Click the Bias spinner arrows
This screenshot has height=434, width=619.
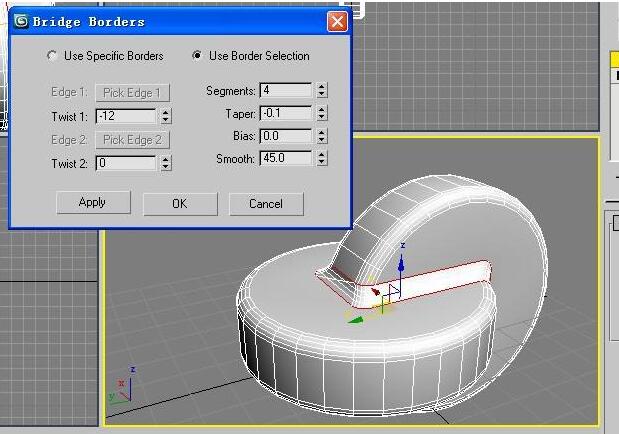click(x=322, y=136)
